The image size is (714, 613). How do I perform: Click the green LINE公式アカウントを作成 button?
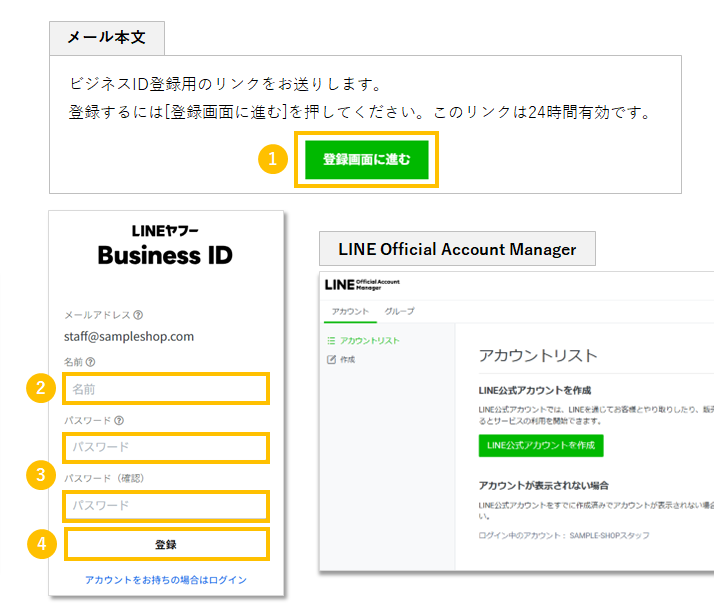tap(540, 444)
